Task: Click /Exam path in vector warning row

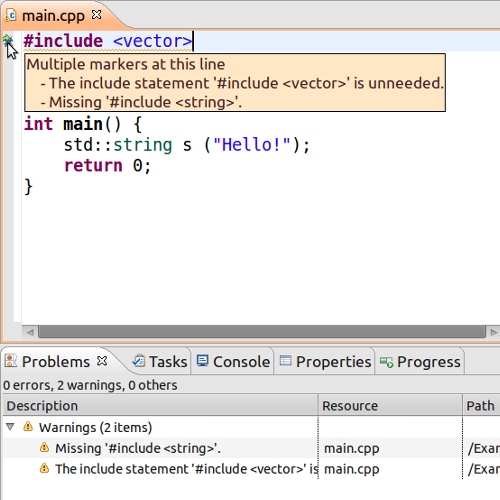Action: (484, 469)
